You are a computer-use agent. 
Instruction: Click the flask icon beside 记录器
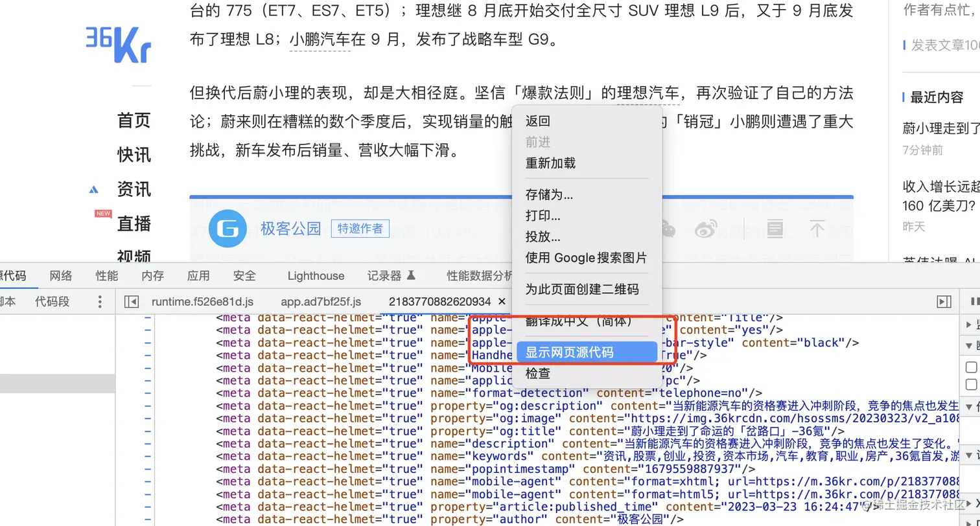tap(410, 275)
